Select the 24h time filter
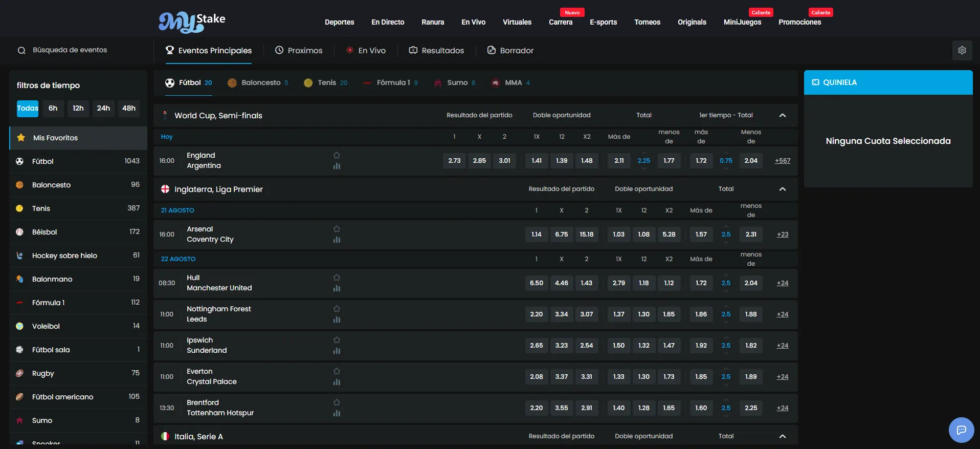The height and width of the screenshot is (449, 980). point(103,108)
